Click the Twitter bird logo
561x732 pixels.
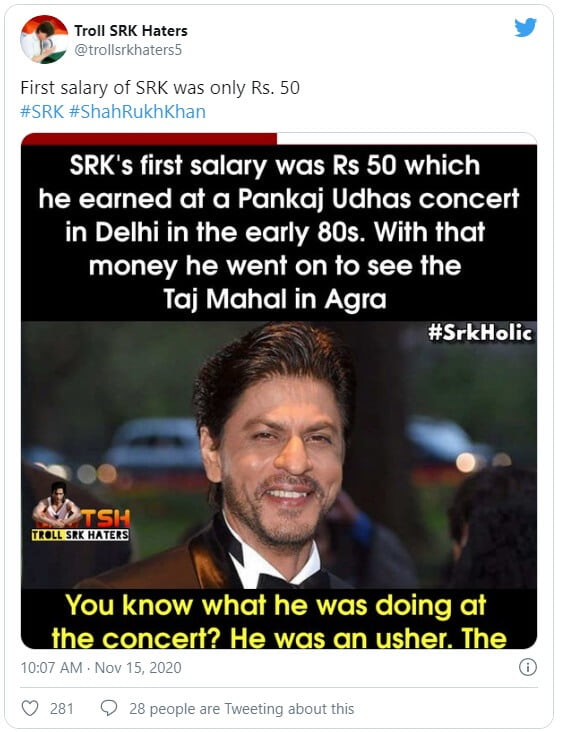click(526, 28)
